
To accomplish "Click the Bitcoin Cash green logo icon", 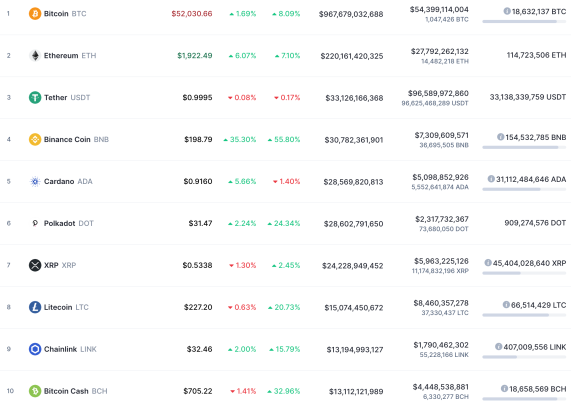I will click(x=35, y=391).
